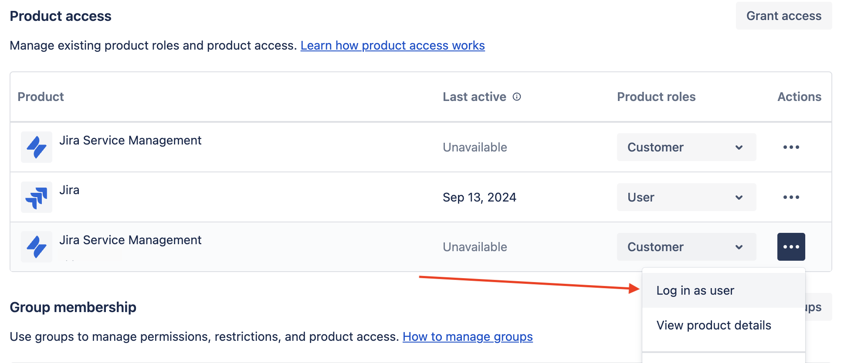868x363 pixels.
Task: Click the Last active column header
Action: coord(474,97)
